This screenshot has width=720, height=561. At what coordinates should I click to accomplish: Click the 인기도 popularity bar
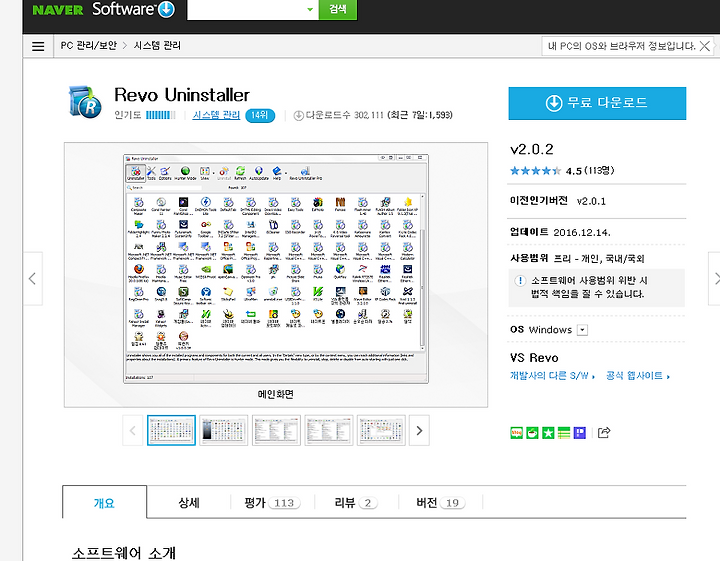point(160,115)
